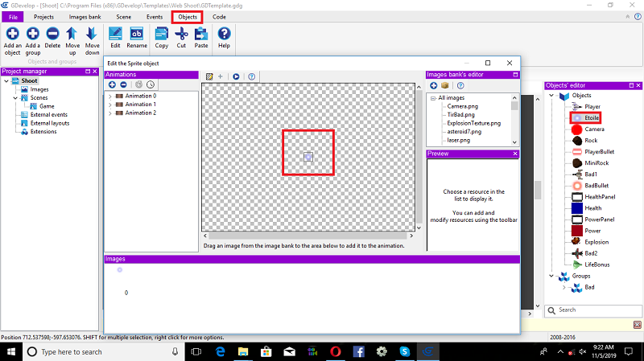Add an image in Images bank's editor
The width and height of the screenshot is (644, 361).
(x=434, y=85)
